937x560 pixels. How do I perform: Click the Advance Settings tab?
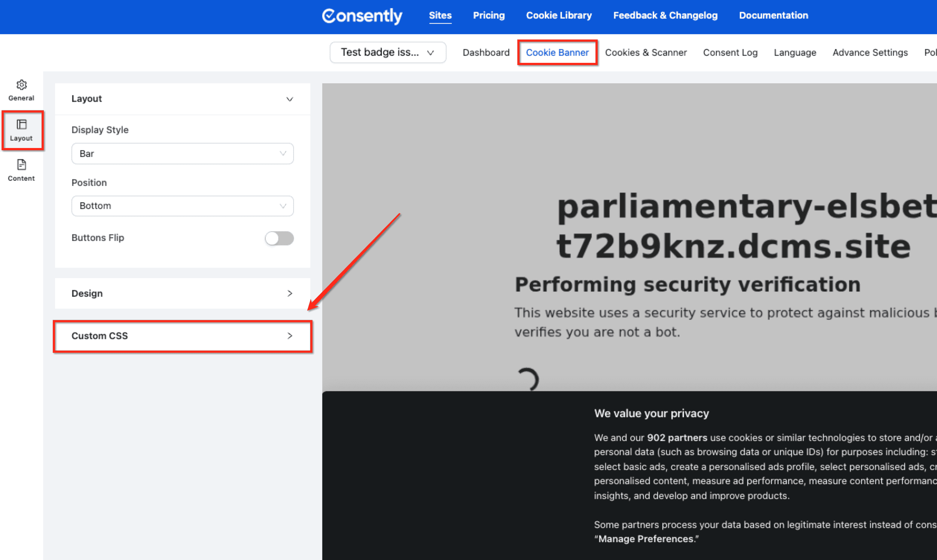point(870,52)
